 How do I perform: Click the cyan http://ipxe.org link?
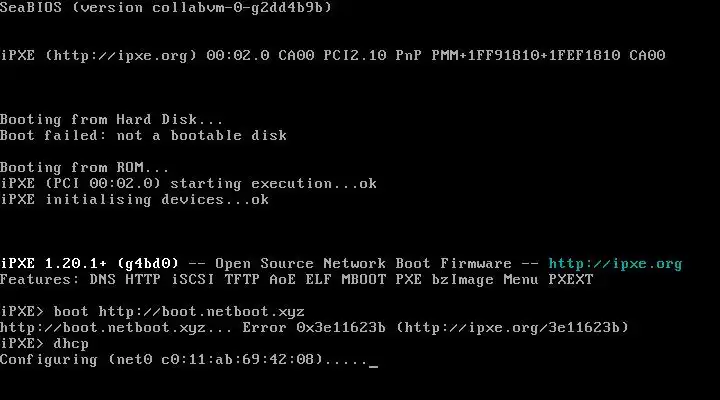615,264
